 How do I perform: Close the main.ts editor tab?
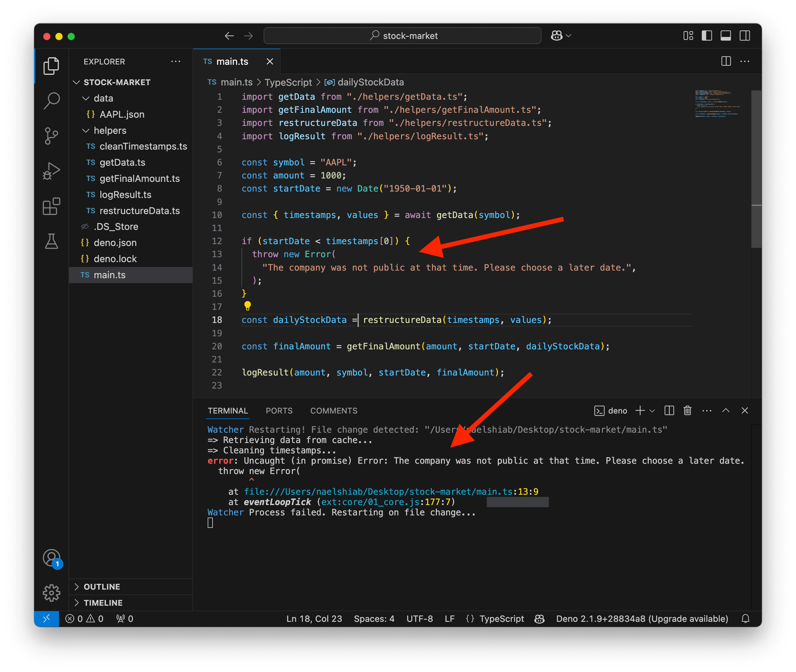(x=270, y=61)
